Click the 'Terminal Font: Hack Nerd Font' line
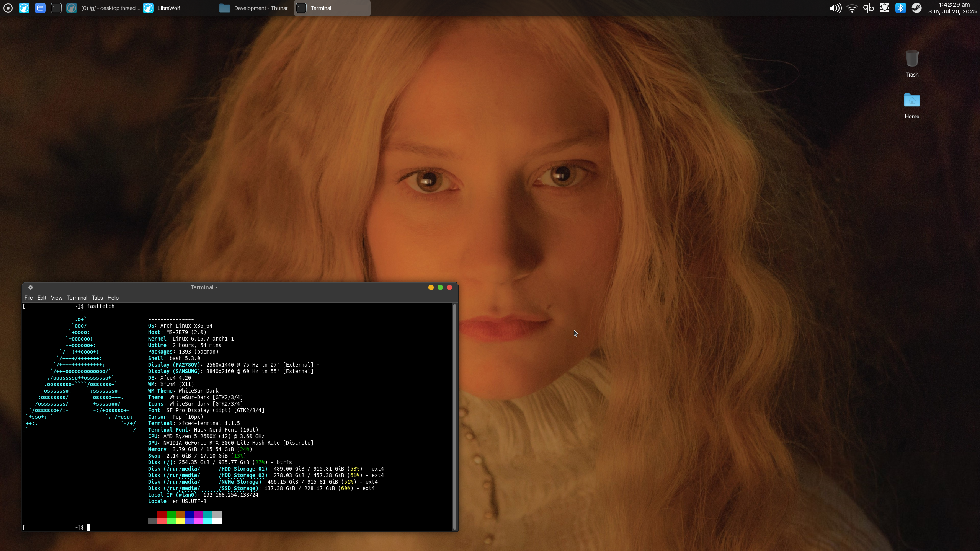The image size is (980, 551). point(203,430)
